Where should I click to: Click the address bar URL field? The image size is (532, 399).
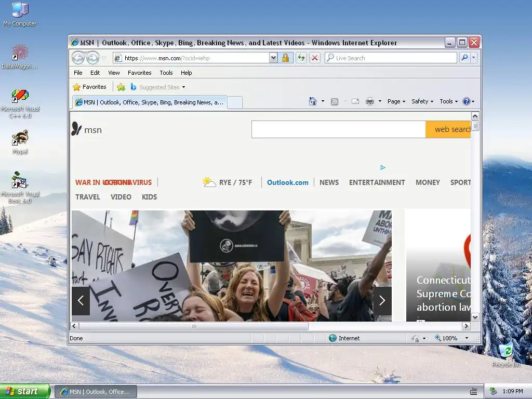(192, 58)
